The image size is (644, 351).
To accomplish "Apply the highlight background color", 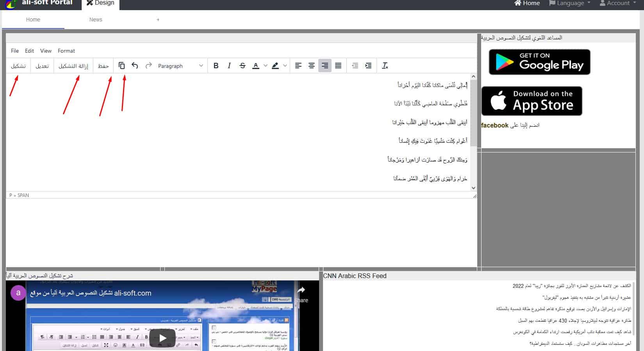I will click(x=275, y=66).
